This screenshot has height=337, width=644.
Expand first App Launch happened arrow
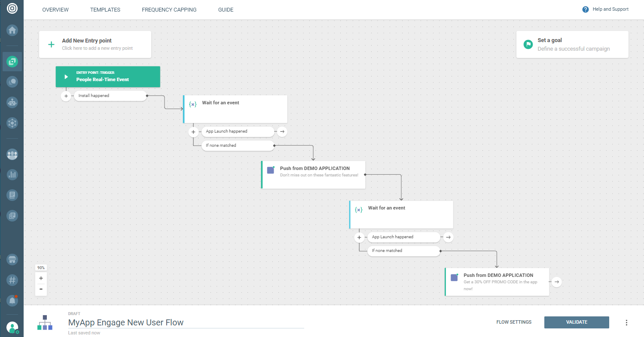(x=282, y=131)
